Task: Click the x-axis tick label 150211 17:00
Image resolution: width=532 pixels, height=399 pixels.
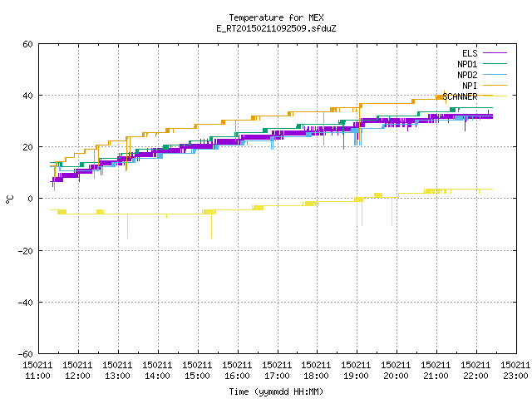Action: (x=277, y=371)
